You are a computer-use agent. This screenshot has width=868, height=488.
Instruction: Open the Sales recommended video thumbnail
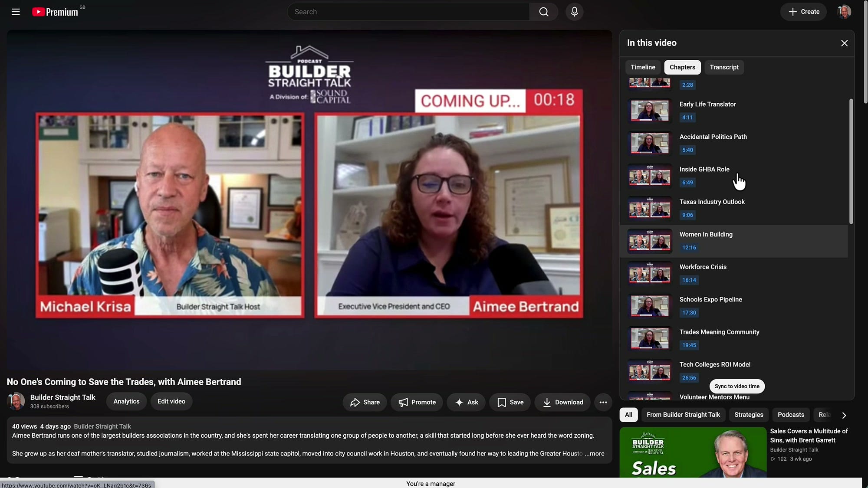pos(693,452)
